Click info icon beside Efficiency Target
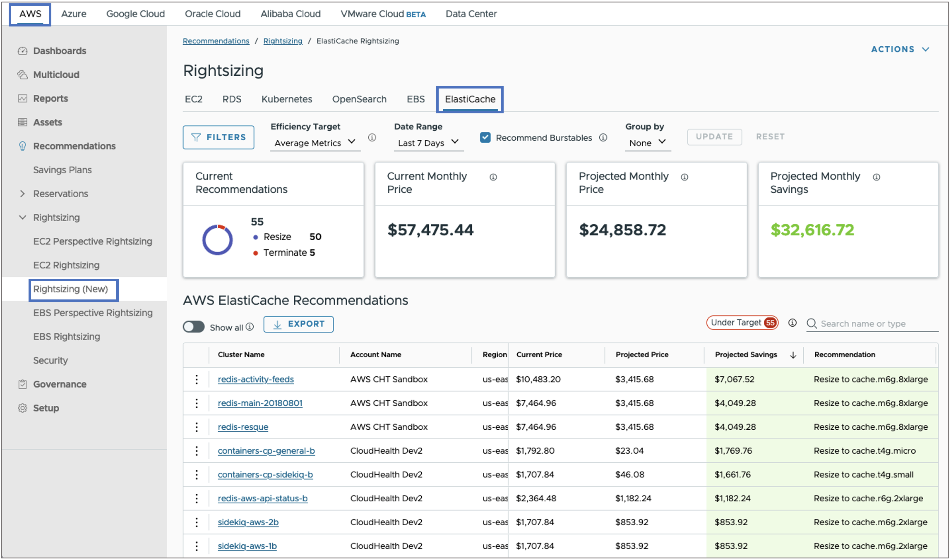The width and height of the screenshot is (951, 560). (x=372, y=138)
